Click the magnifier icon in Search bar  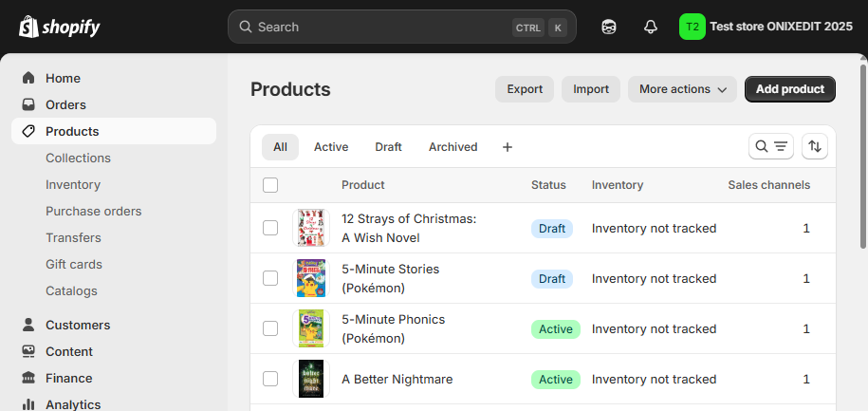[246, 27]
